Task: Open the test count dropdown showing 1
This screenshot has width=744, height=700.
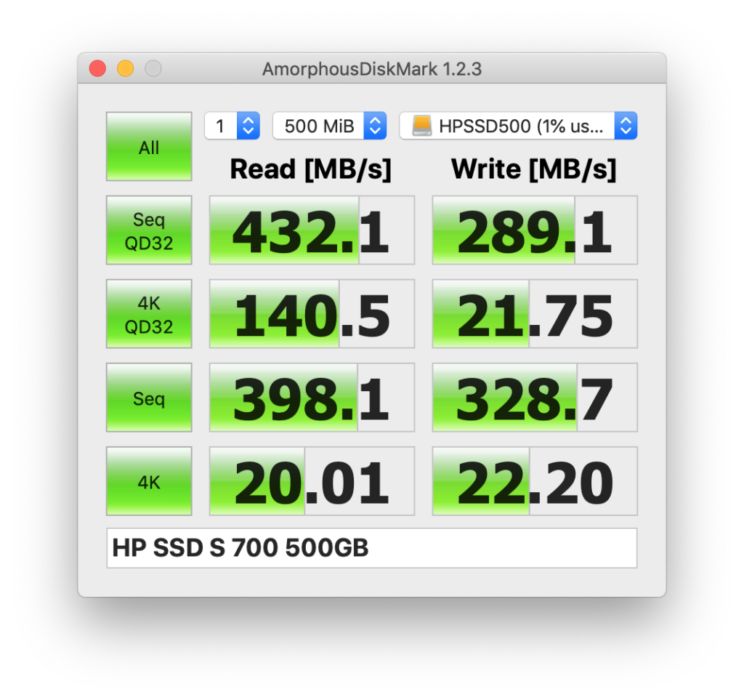Action: [x=232, y=126]
